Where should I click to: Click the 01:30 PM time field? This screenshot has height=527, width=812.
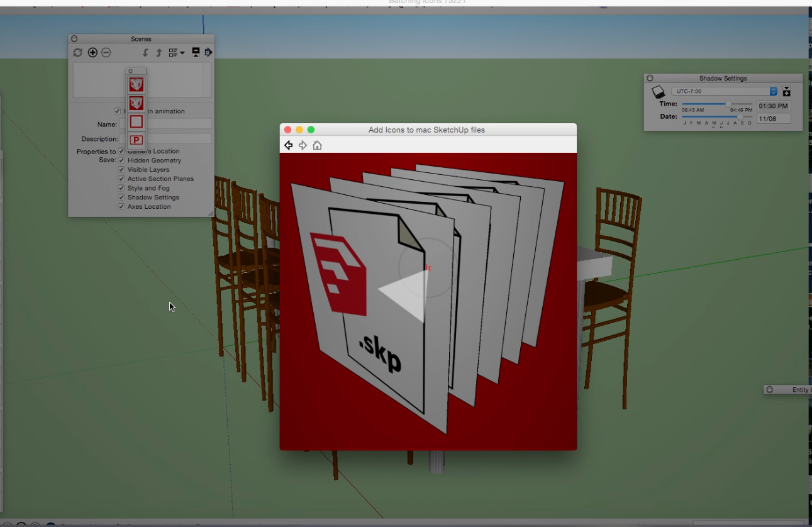point(774,106)
